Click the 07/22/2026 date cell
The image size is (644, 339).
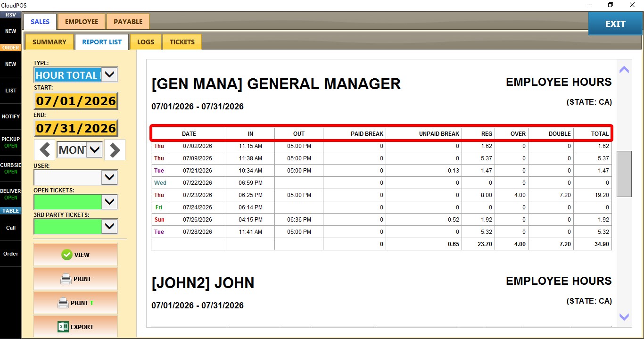[198, 183]
